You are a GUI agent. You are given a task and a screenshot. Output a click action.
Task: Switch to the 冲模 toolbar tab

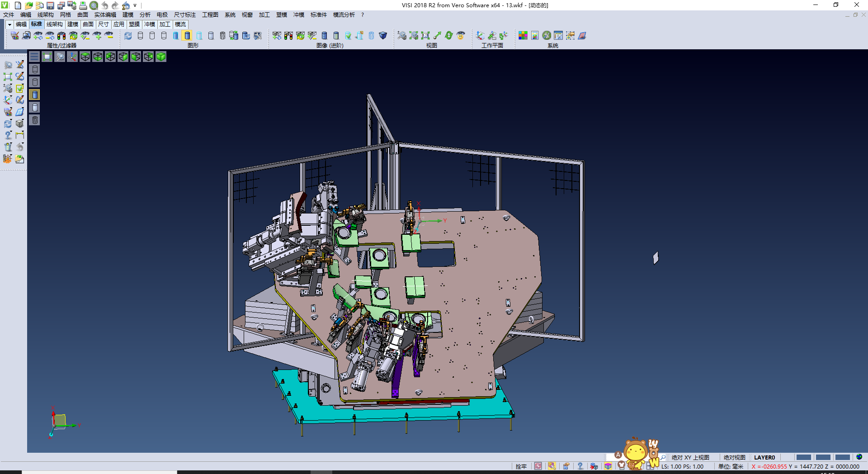(x=149, y=24)
